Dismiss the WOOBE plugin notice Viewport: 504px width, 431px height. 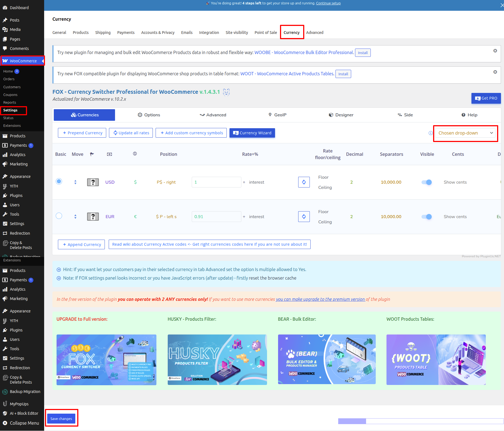(x=495, y=51)
